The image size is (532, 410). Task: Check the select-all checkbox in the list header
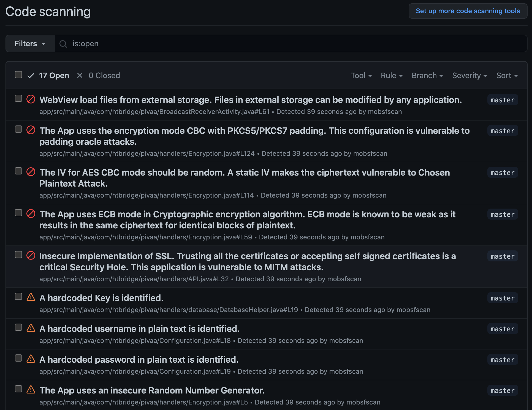(18, 74)
